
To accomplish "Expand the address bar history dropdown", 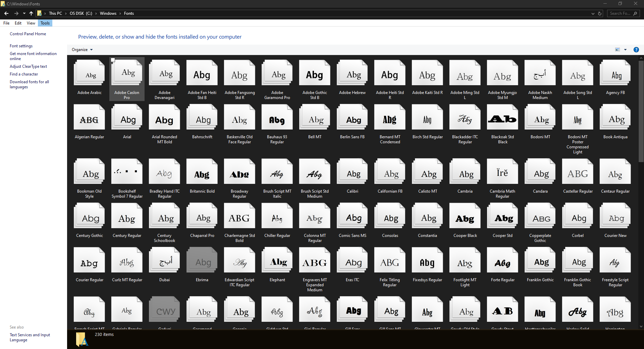I will (x=593, y=13).
